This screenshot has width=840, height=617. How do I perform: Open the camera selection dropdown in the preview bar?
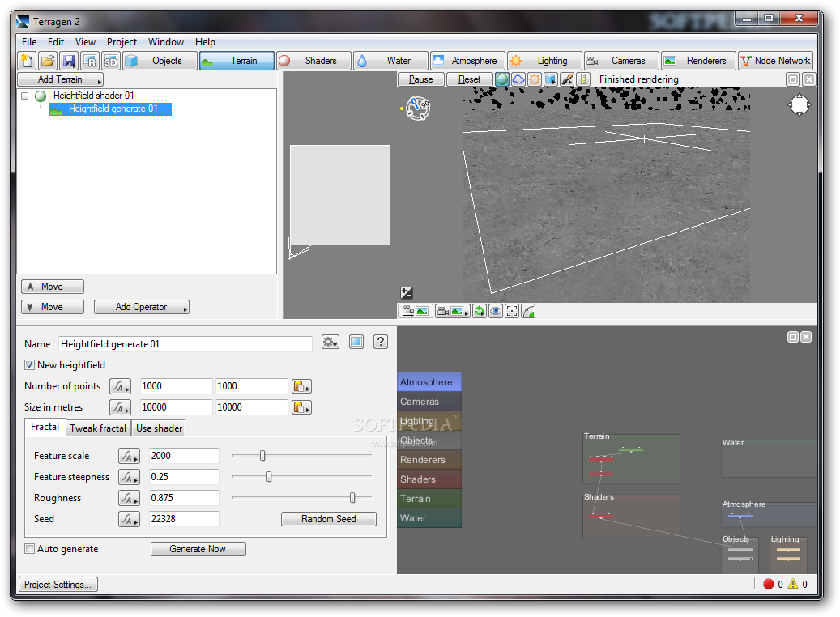pyautogui.click(x=452, y=311)
